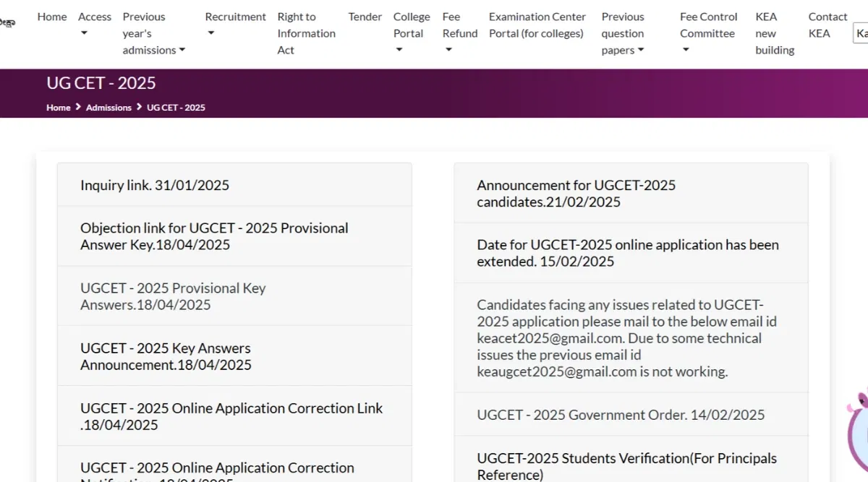
Task: Expand Previous question papers menu
Action: tap(622, 33)
